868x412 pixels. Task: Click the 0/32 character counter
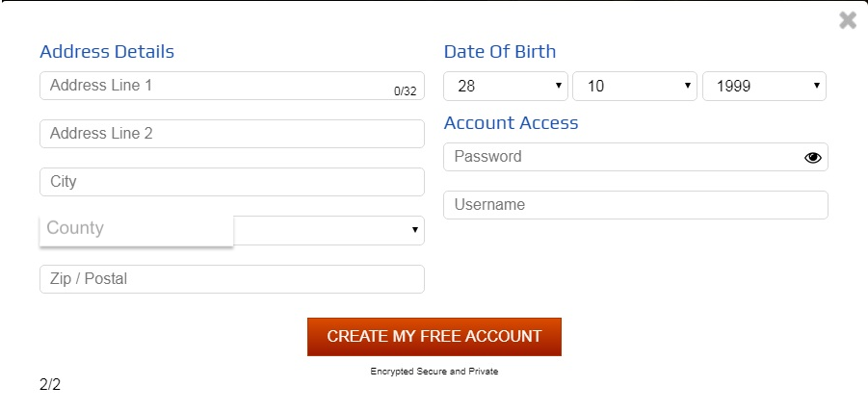(405, 91)
